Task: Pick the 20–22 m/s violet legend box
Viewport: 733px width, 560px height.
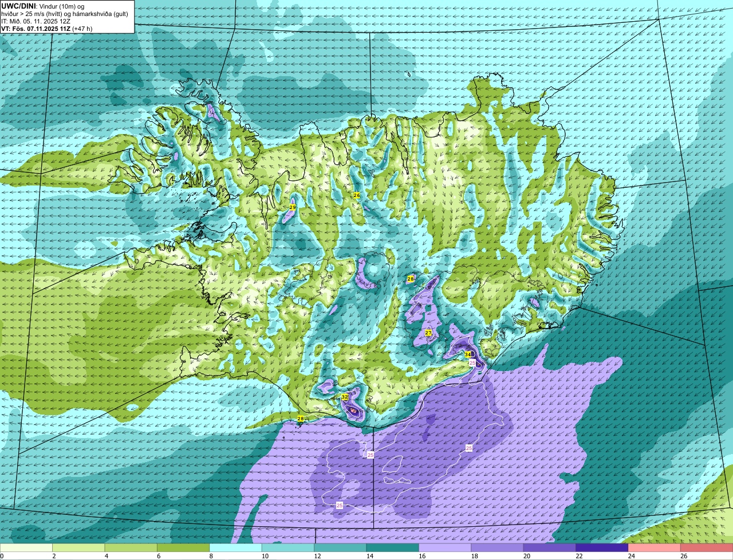Action: [x=550, y=547]
